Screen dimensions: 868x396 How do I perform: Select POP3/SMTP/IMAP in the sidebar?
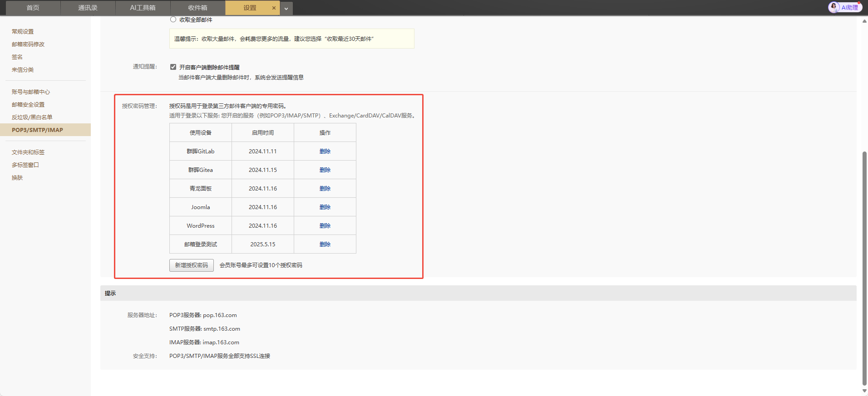45,130
